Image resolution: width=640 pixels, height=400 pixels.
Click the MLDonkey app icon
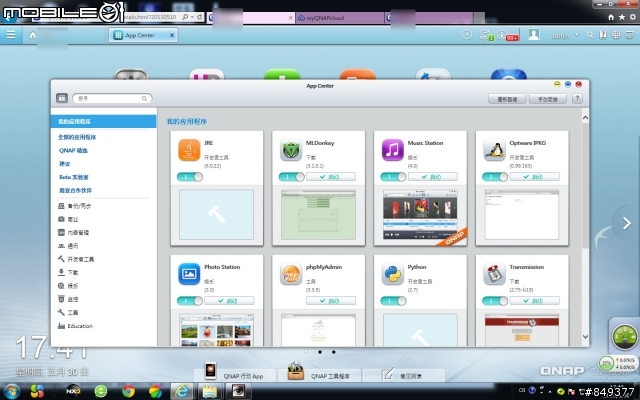tap(291, 150)
